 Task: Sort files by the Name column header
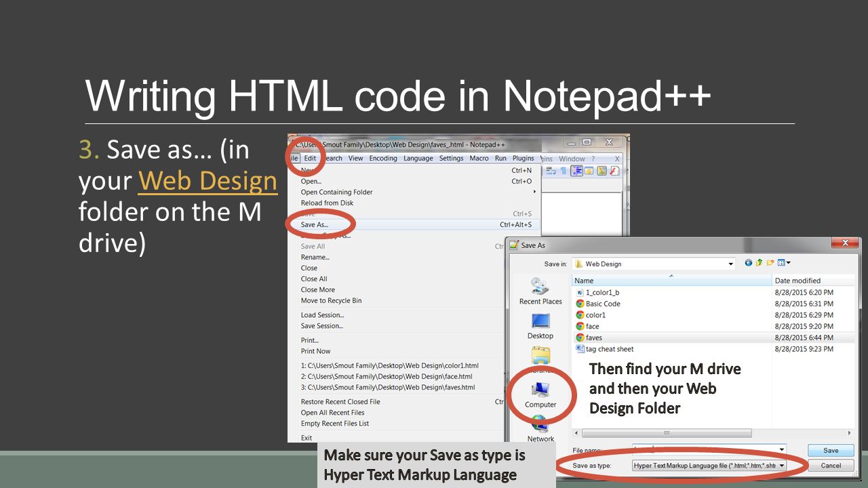pos(673,280)
